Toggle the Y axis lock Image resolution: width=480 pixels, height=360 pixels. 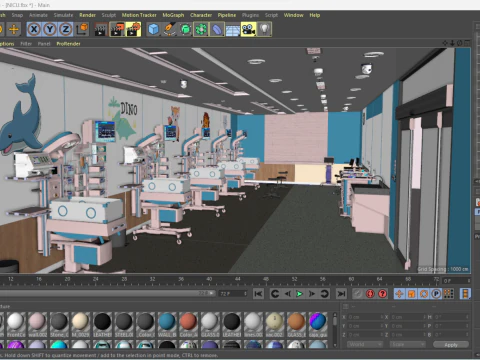click(x=50, y=29)
